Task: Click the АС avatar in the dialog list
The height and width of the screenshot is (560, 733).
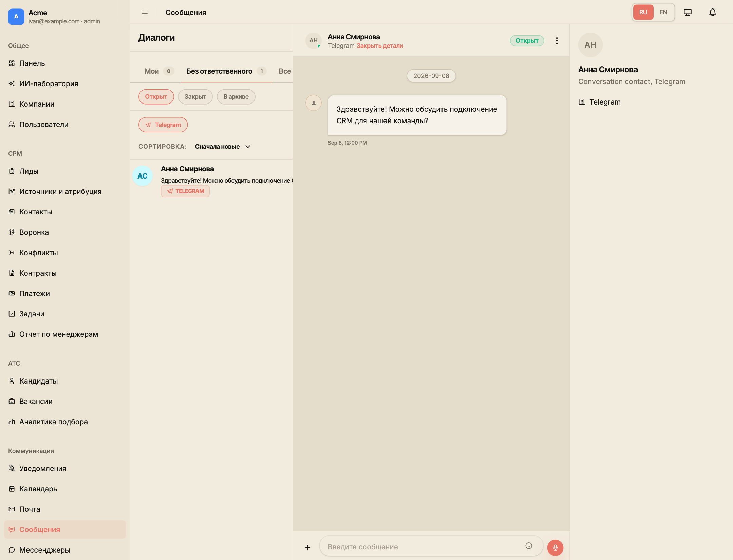Action: (143, 176)
